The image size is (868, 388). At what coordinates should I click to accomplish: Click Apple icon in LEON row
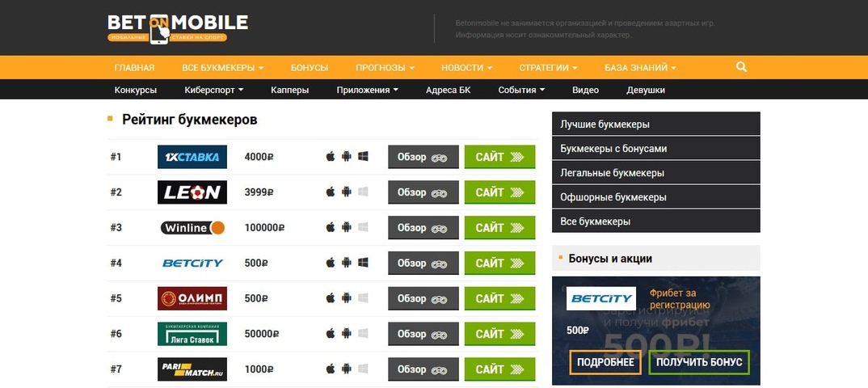coord(331,192)
